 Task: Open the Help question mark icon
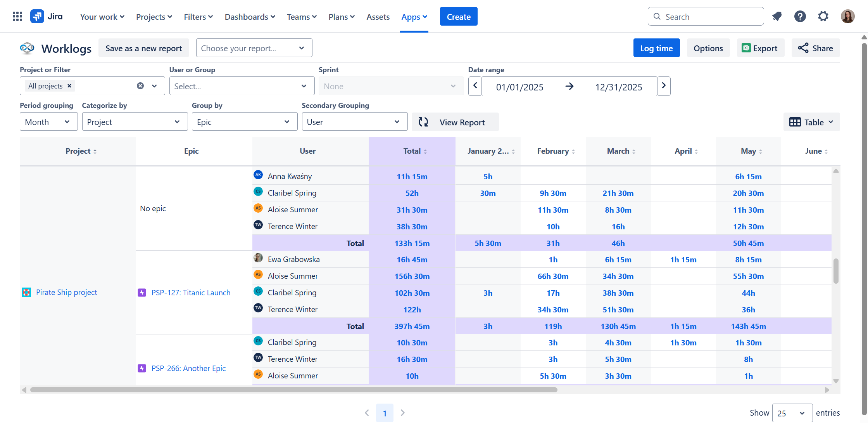[800, 16]
